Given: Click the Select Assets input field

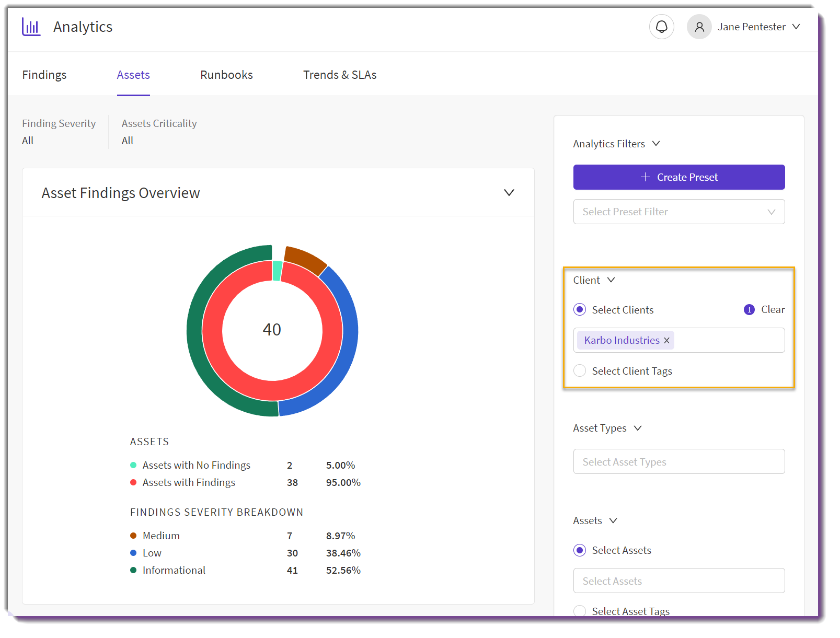Looking at the screenshot, I should [x=679, y=581].
